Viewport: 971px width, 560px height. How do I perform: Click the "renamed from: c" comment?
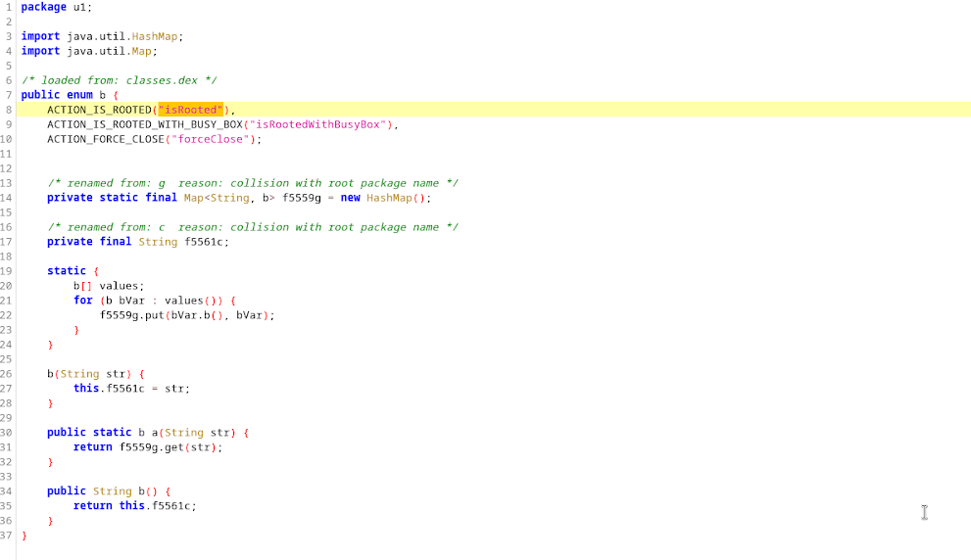click(253, 227)
